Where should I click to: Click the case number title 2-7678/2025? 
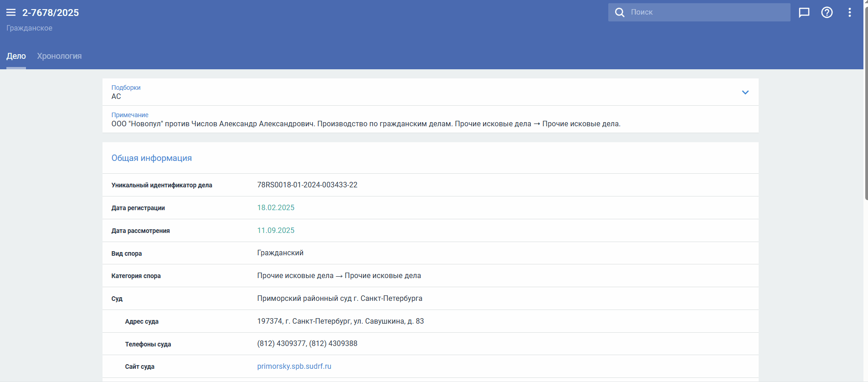tap(51, 13)
